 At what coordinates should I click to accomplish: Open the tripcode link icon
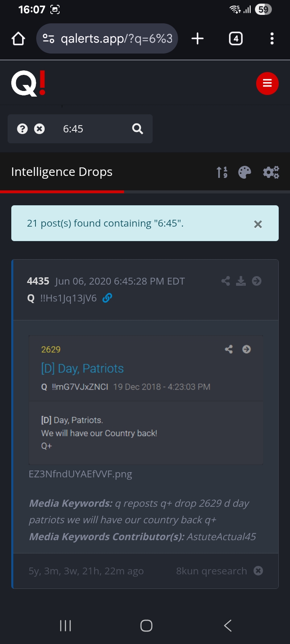[x=107, y=298]
